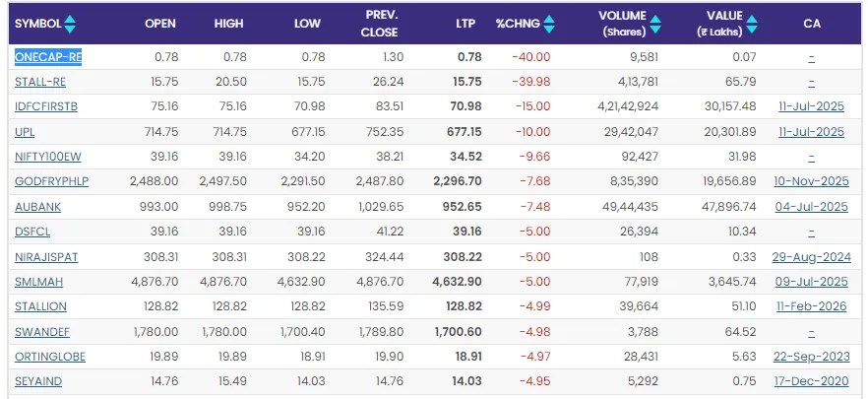Viewport: 868px width, 399px height.
Task: Open the 04-Jul-2025 CA date link
Action: point(812,207)
